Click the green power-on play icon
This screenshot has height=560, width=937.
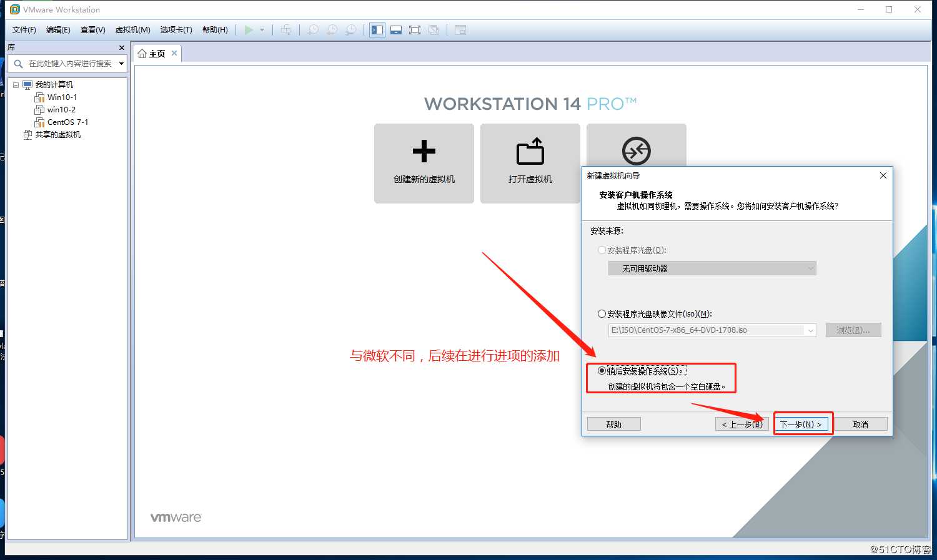[x=249, y=30]
